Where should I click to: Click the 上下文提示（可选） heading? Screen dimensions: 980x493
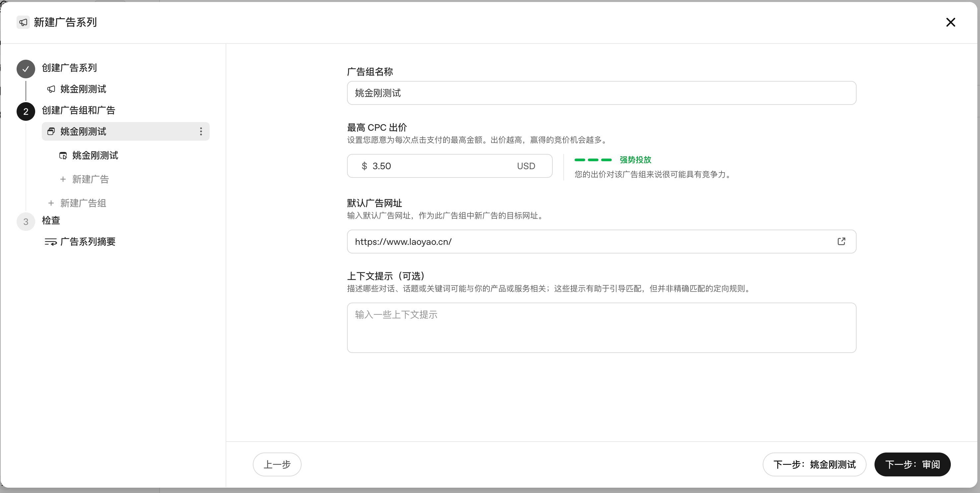386,276
